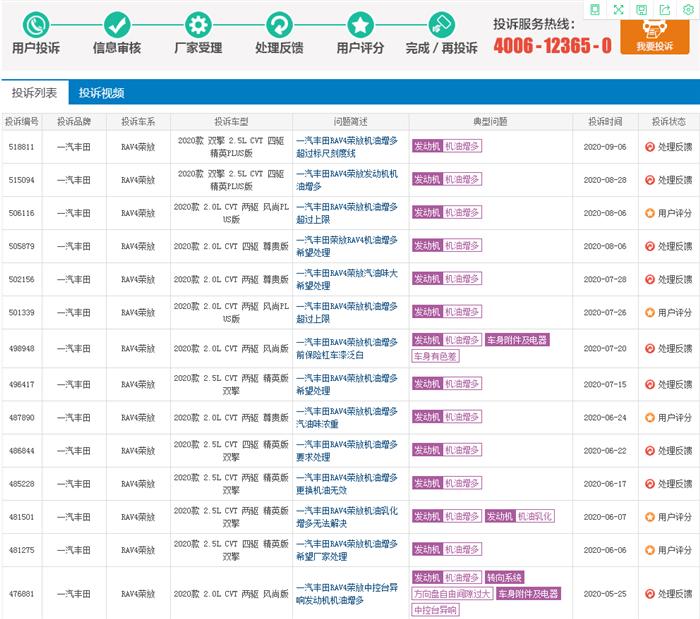Click complaint number 476881
The width and height of the screenshot is (700, 619).
(21, 594)
